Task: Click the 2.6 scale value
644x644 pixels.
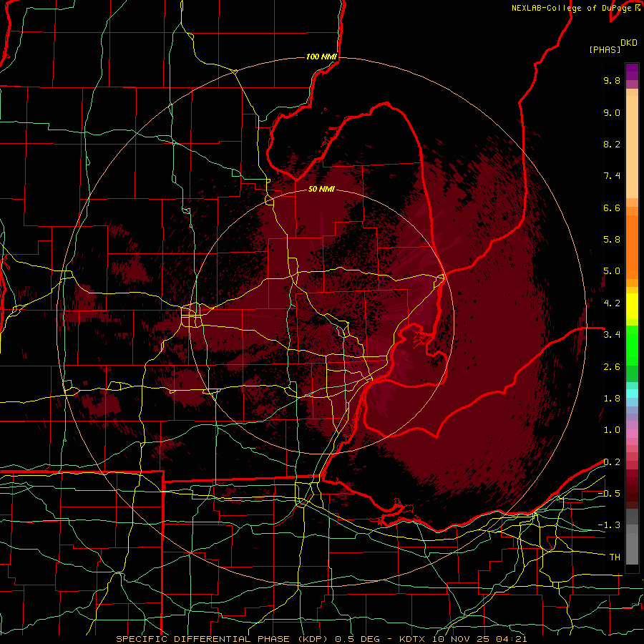Action: click(x=612, y=367)
